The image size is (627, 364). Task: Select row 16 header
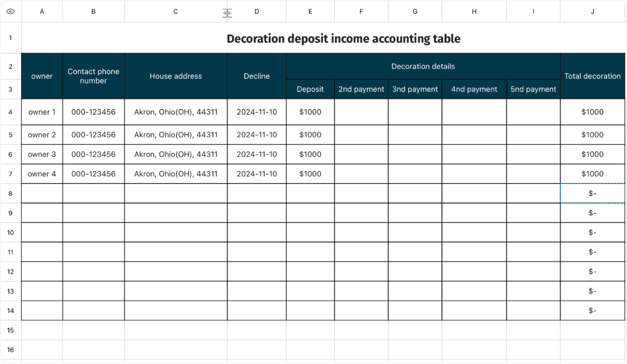[10, 349]
